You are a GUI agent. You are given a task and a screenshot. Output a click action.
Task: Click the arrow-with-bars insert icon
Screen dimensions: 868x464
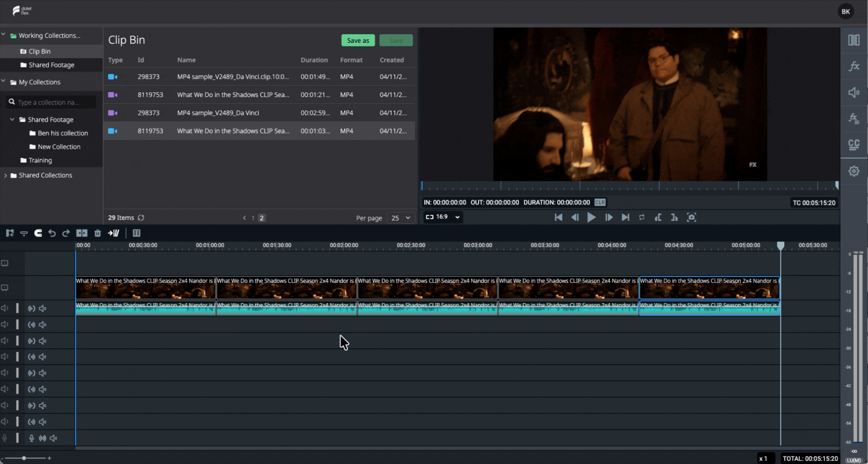pos(113,233)
